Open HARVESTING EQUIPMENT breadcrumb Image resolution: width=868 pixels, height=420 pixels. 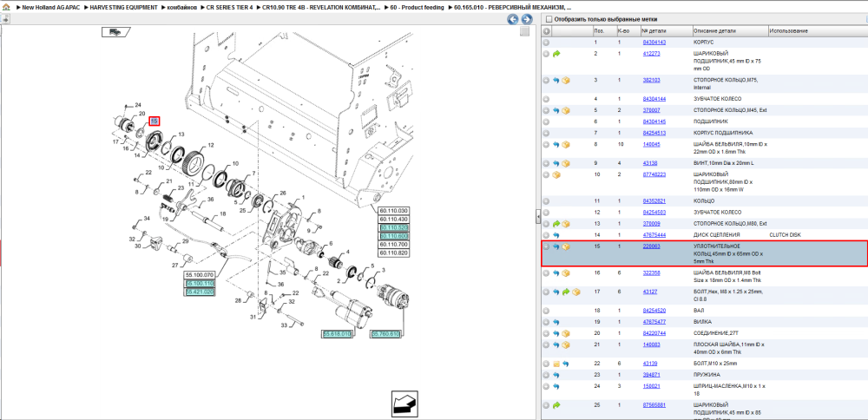tap(124, 9)
